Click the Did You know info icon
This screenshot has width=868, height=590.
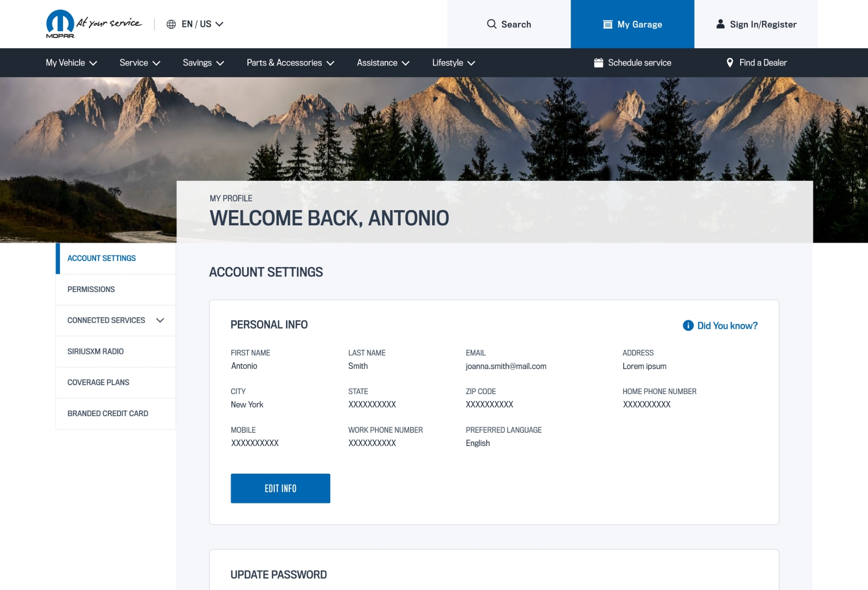click(688, 326)
